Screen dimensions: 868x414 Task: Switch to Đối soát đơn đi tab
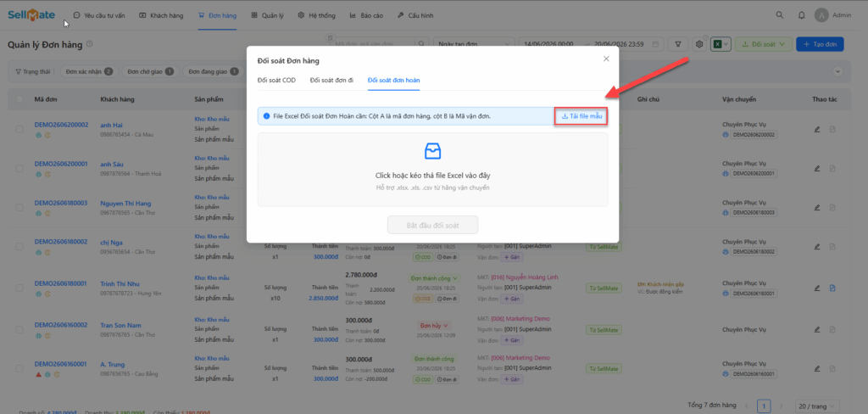coord(331,81)
